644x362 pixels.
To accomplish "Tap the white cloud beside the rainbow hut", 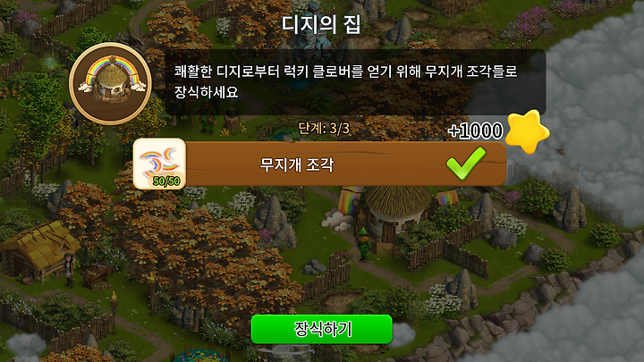I will pos(337,221).
